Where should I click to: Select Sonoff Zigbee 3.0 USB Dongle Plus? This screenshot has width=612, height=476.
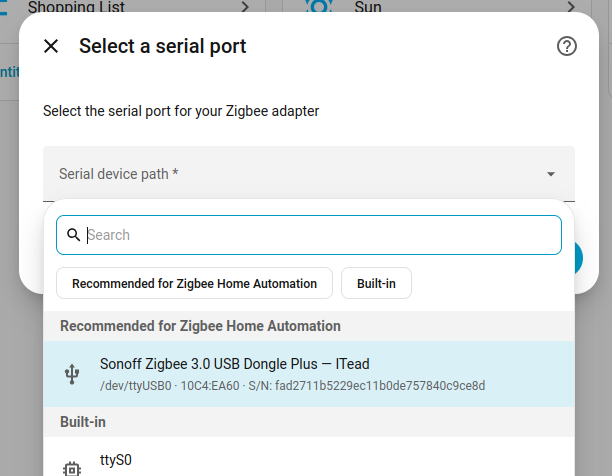point(309,374)
